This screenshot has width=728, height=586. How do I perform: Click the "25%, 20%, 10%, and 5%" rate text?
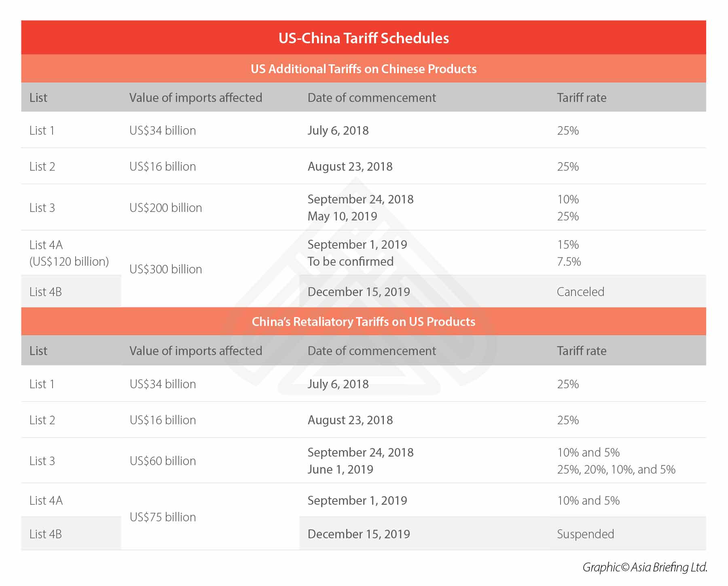[x=616, y=469]
